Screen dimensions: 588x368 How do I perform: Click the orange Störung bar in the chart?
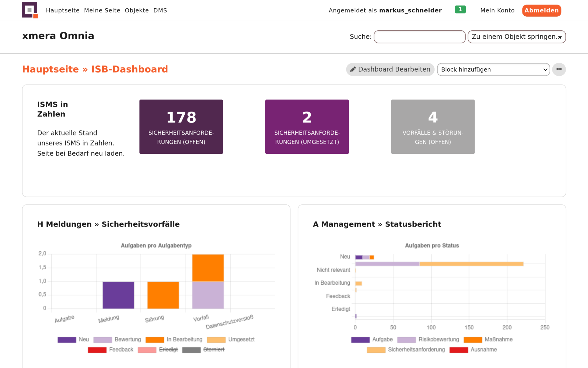pos(163,294)
